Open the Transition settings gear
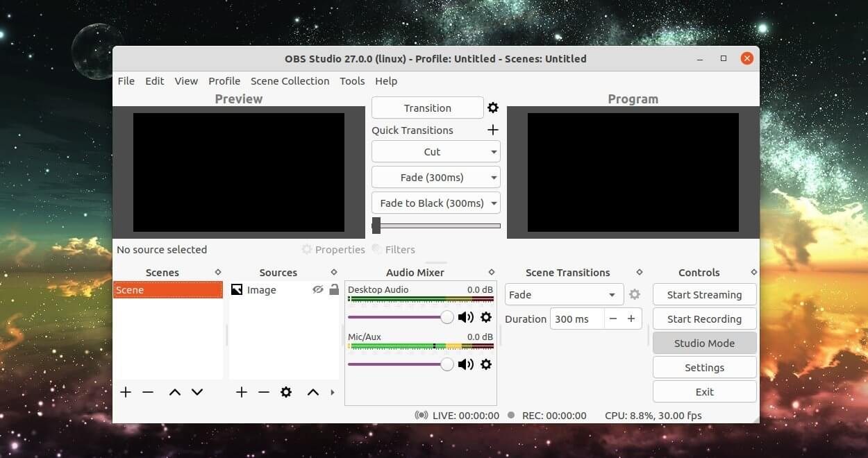This screenshot has height=458, width=868. click(493, 108)
